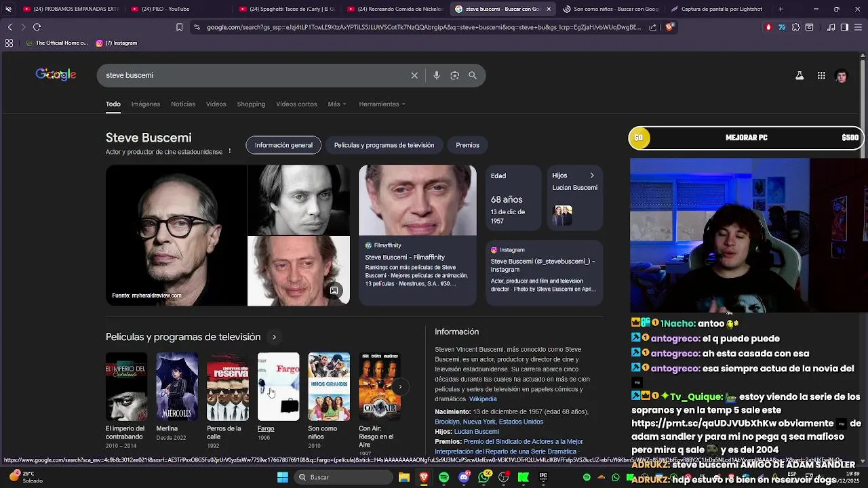The width and height of the screenshot is (868, 488).
Task: Open the Brave main hamburger menu
Action: [858, 27]
